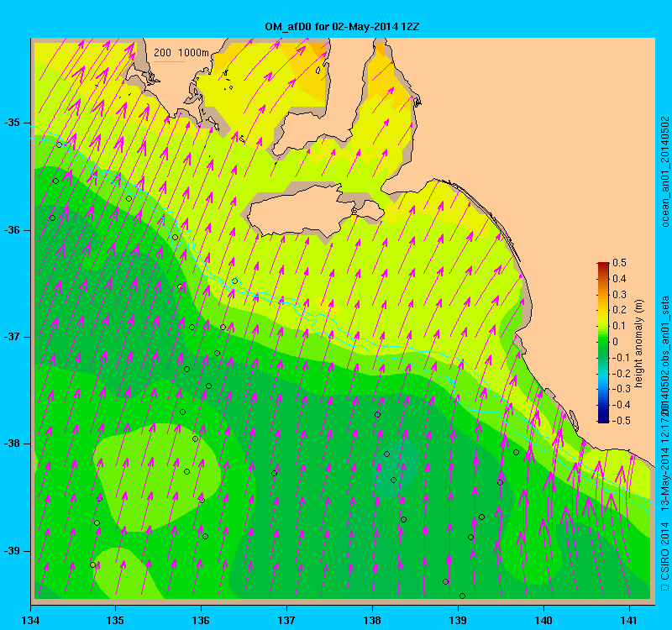Click the 'height anomaly (m)' axis label

pyautogui.click(x=639, y=344)
